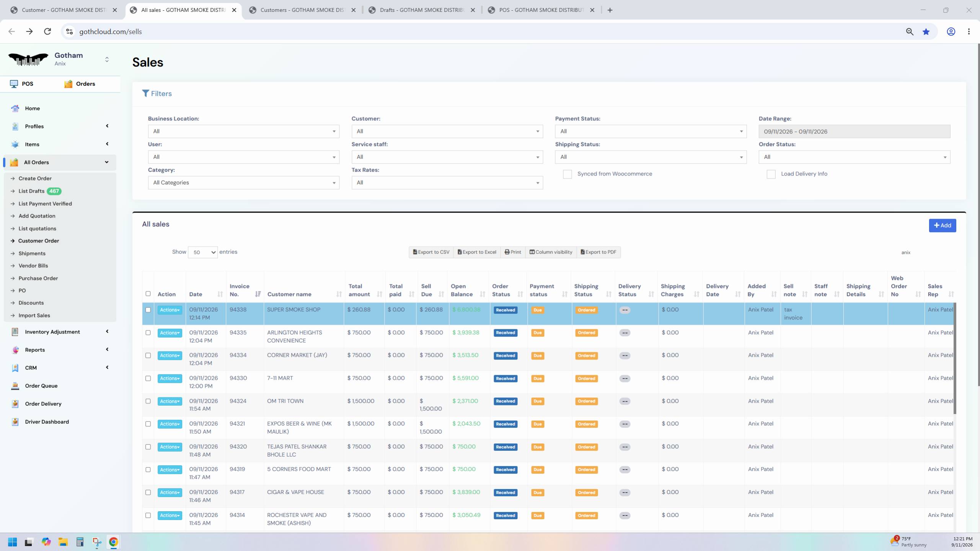This screenshot has width=980, height=551.
Task: Tick the Load Delivery Info checkbox
Action: tap(771, 174)
